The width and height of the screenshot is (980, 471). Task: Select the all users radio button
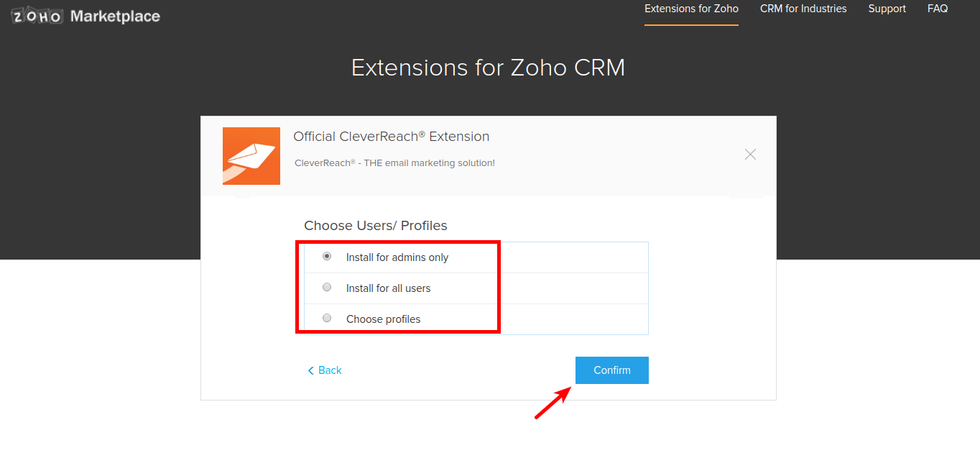pyautogui.click(x=327, y=287)
